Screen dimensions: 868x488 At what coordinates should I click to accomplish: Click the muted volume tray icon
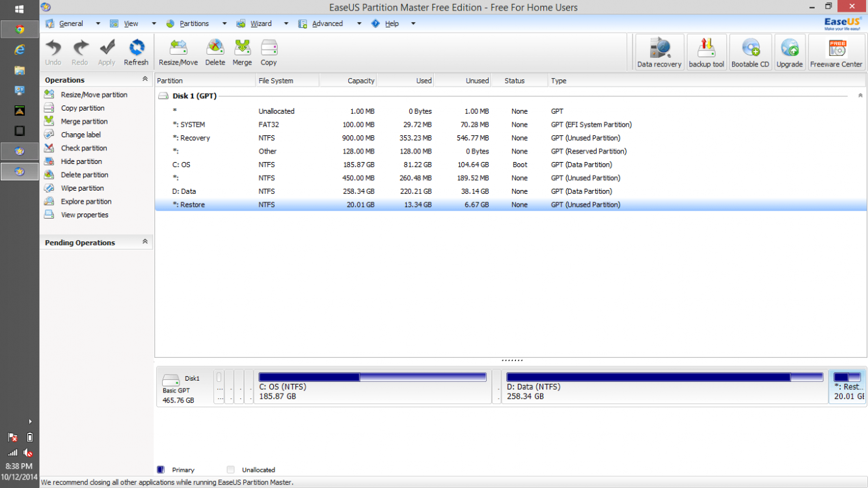pyautogui.click(x=27, y=452)
